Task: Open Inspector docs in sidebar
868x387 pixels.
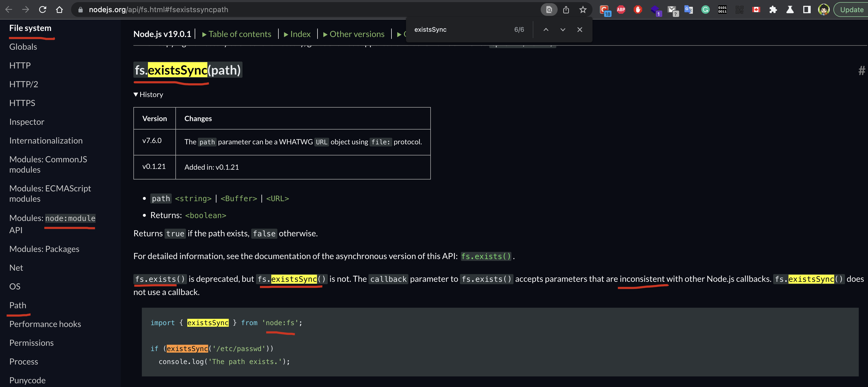Action: pos(27,122)
